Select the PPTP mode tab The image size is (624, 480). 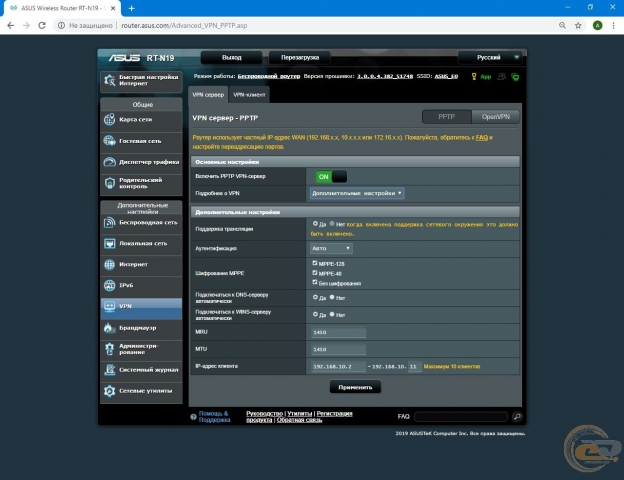click(447, 117)
